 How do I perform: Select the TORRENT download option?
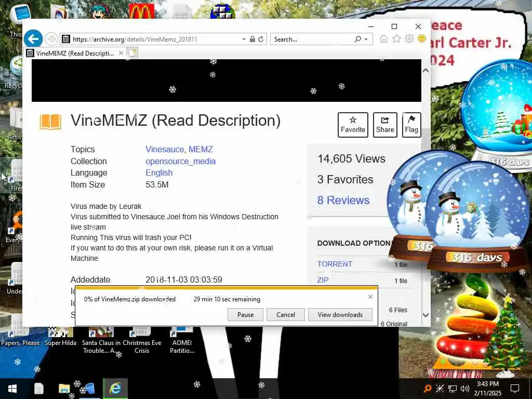tap(335, 264)
